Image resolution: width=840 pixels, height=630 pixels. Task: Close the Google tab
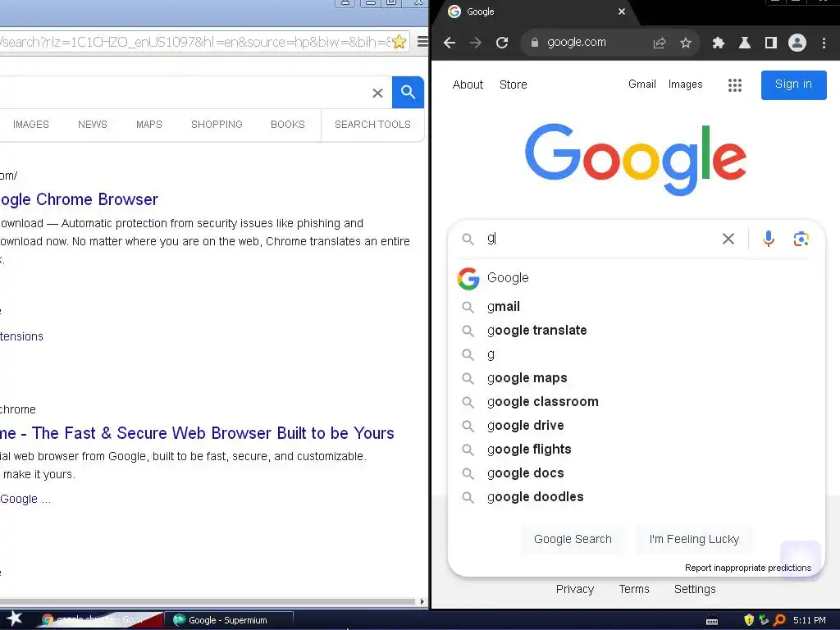click(622, 11)
